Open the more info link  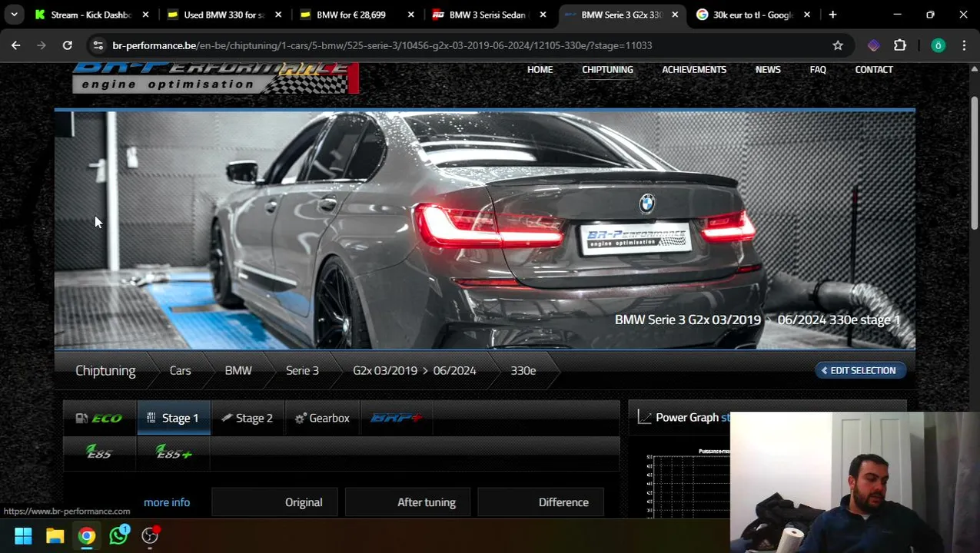point(167,502)
